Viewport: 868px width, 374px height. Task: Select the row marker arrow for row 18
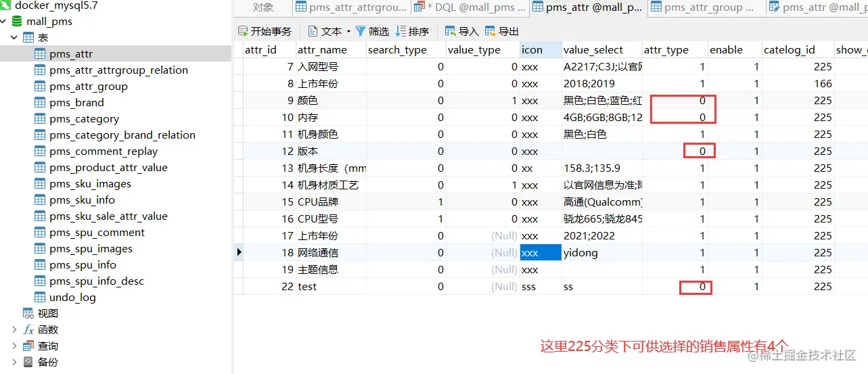point(239,252)
